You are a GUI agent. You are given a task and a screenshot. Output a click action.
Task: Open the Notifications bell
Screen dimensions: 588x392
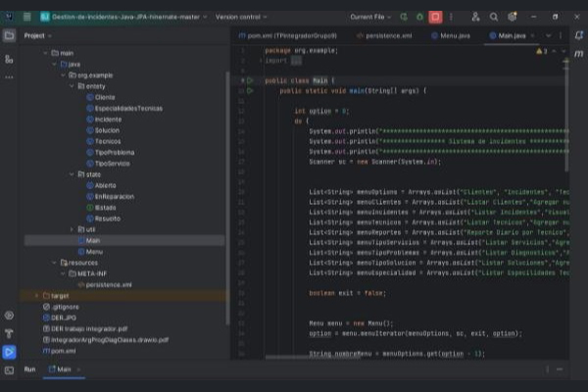(578, 35)
